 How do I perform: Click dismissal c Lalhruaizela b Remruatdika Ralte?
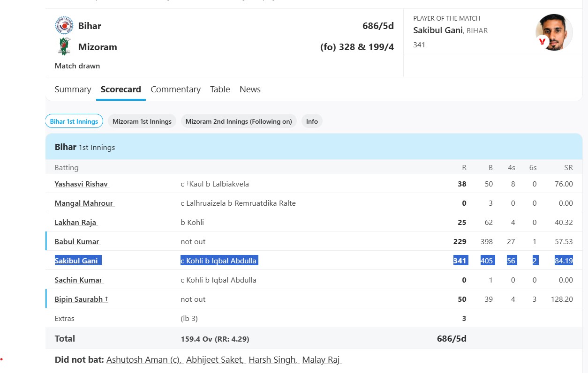(238, 203)
